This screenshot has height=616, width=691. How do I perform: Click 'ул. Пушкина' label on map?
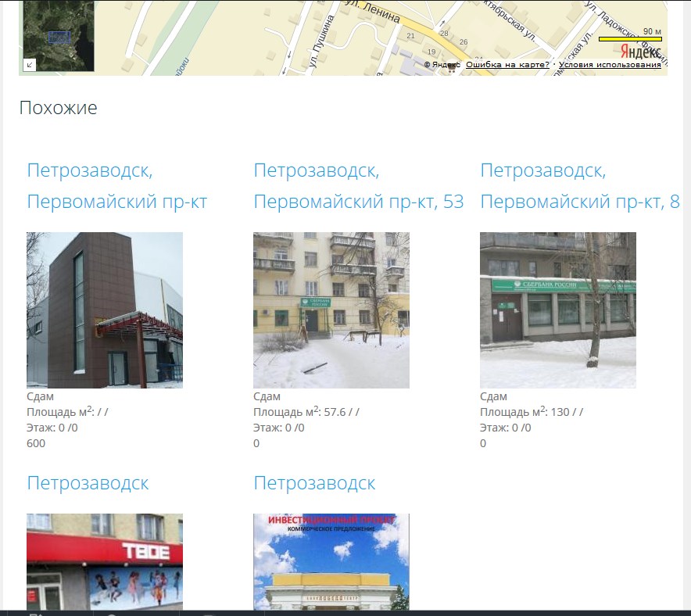point(321,41)
